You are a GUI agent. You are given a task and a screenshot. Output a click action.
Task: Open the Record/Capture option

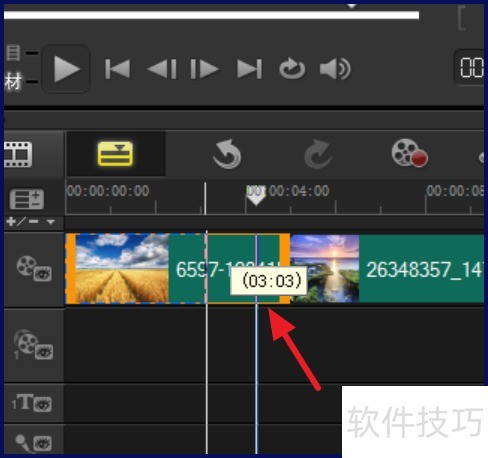tap(410, 153)
